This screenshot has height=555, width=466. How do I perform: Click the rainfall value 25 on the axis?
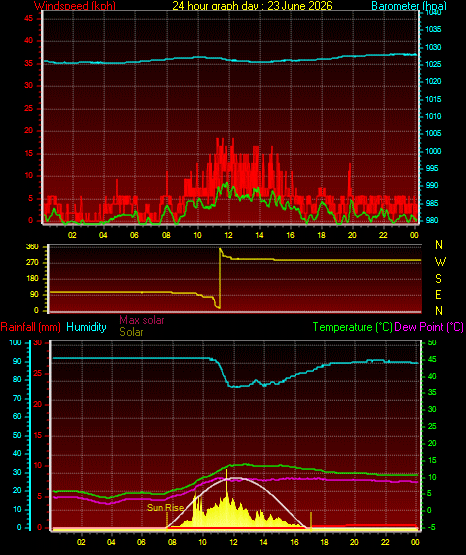(x=38, y=373)
